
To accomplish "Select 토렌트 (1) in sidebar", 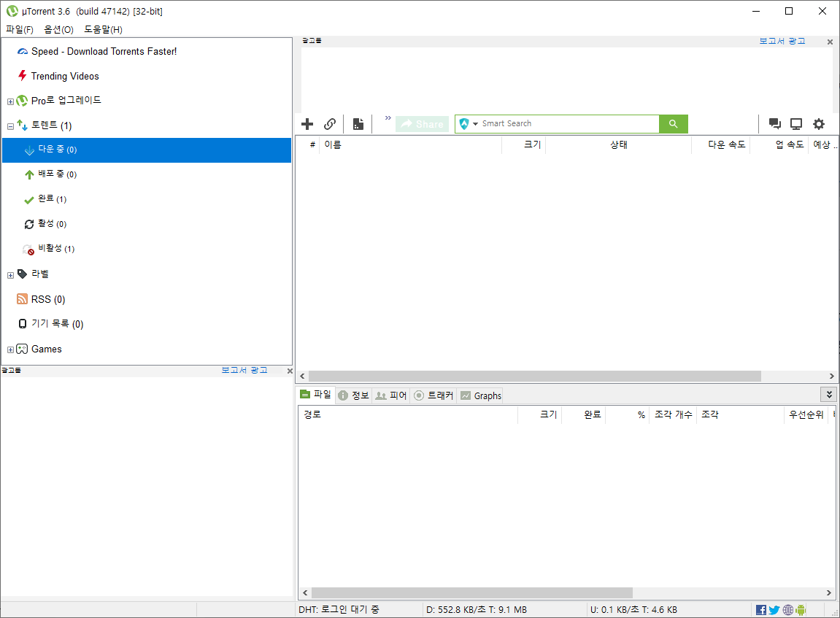I will click(51, 125).
